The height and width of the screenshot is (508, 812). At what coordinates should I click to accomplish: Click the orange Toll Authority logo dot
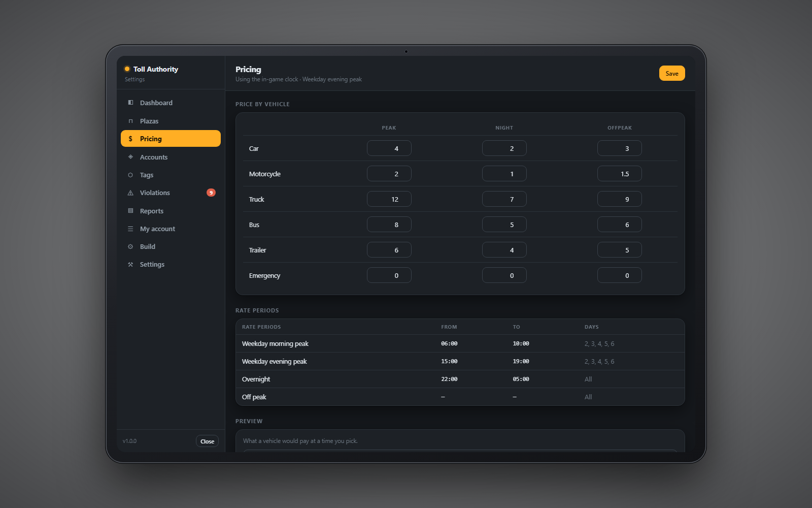127,69
